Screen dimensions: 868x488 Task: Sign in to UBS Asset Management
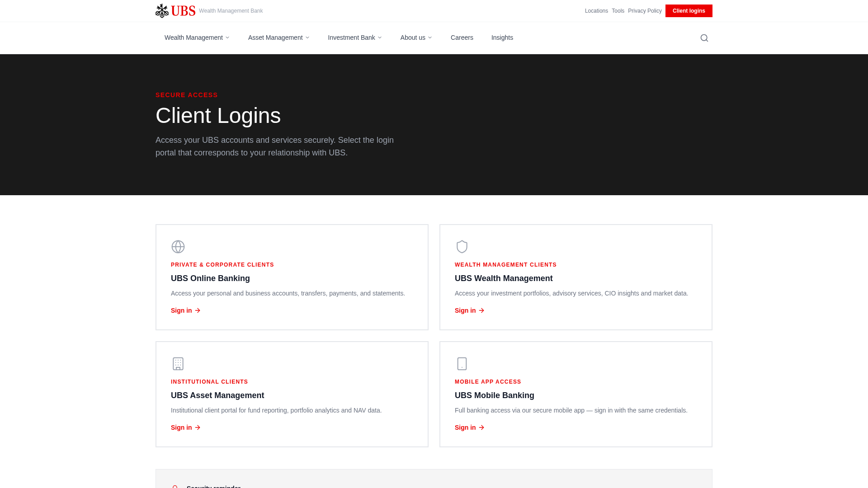tap(186, 427)
